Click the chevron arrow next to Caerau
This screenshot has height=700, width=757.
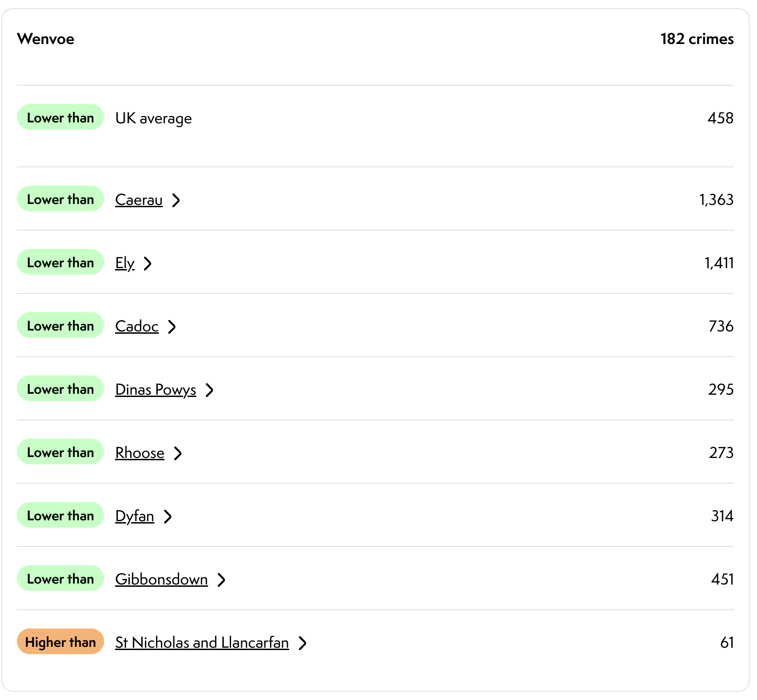tap(176, 200)
